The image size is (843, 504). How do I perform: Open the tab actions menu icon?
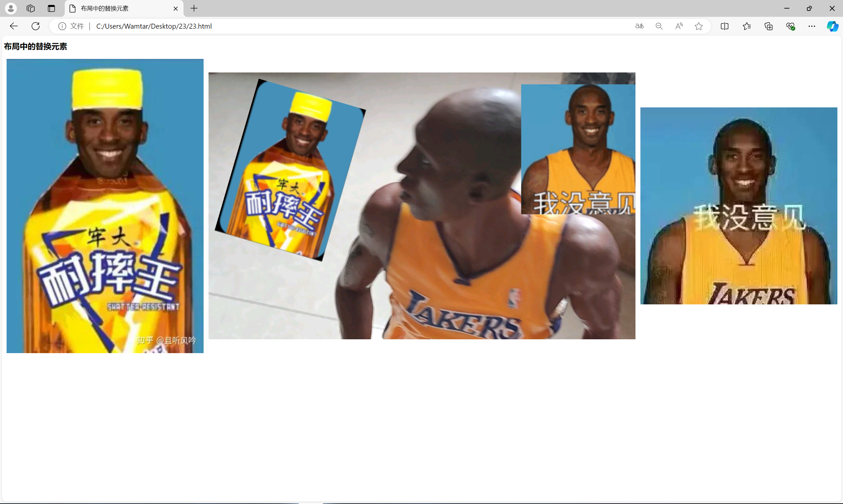click(51, 9)
